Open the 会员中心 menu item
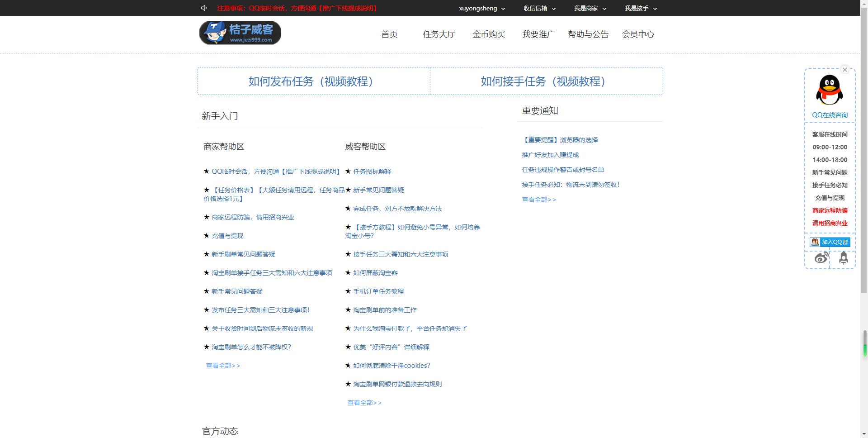Screen dimensions: 868x438 (638, 34)
